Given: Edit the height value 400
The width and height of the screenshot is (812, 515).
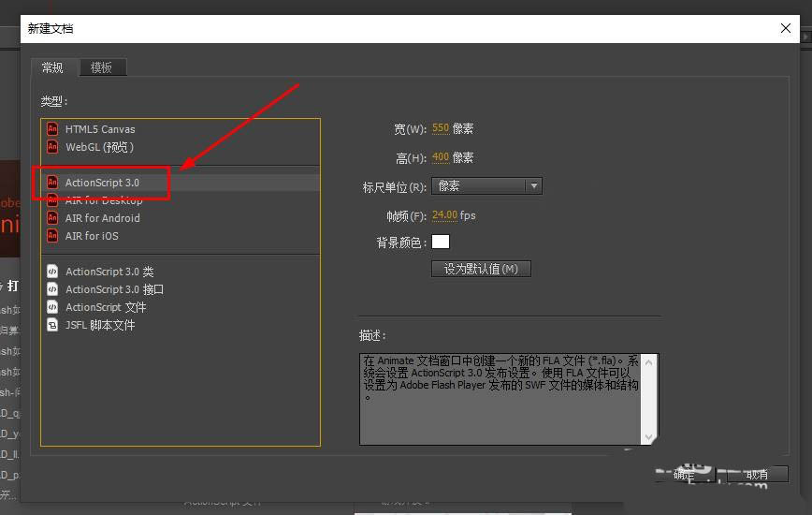Looking at the screenshot, I should 441,157.
